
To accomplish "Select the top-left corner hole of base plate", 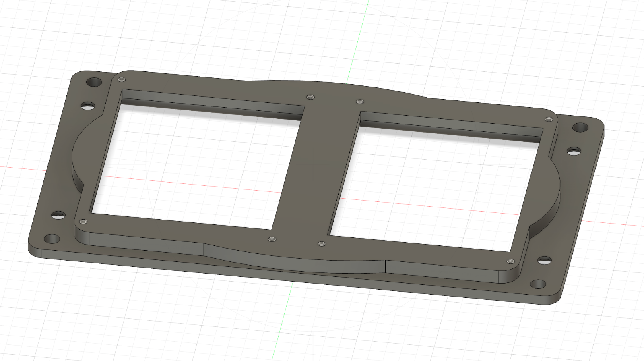I will click(x=94, y=83).
